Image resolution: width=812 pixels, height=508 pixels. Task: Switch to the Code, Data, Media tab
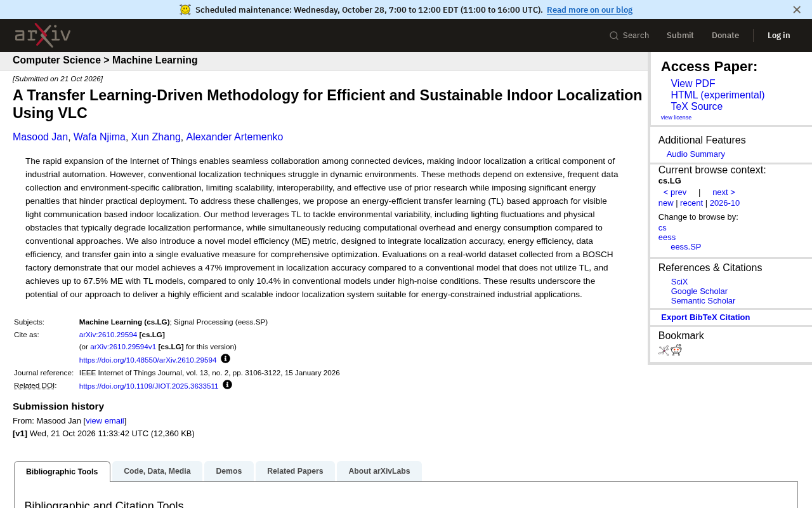point(157,471)
